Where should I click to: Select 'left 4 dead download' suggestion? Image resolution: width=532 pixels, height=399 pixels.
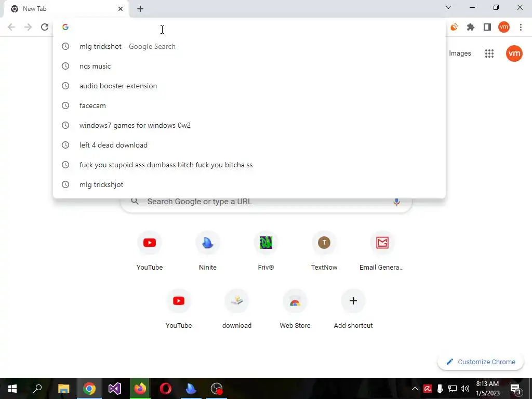(x=249, y=145)
